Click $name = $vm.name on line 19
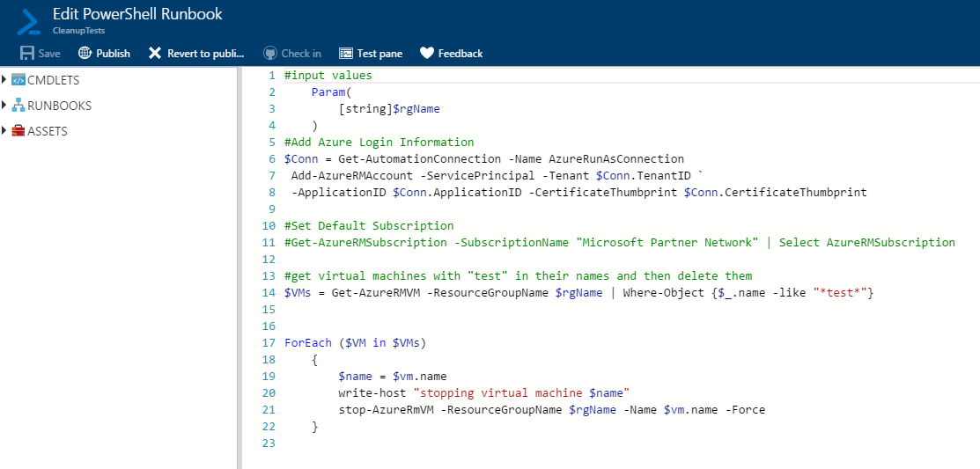The width and height of the screenshot is (980, 469). 393,377
